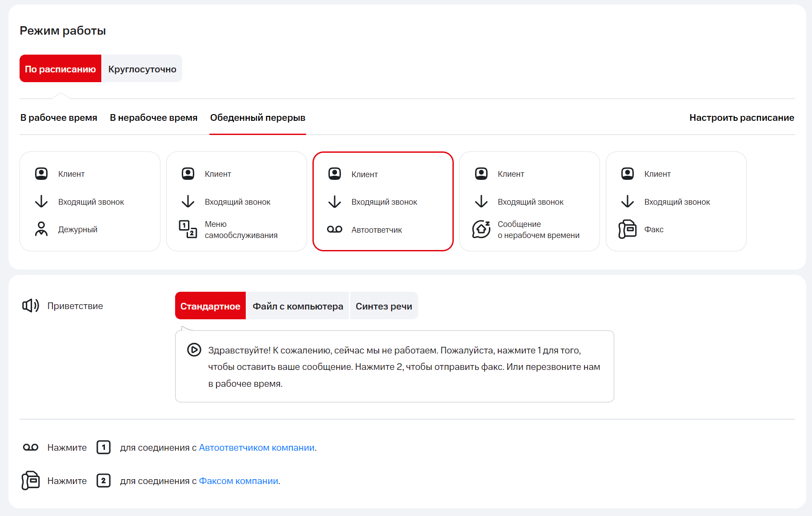Play the standard greeting audio

tap(194, 350)
